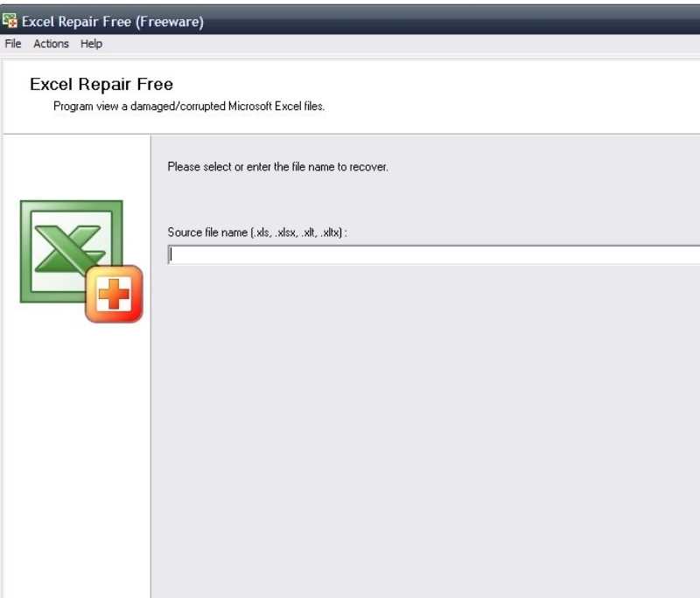Image resolution: width=700 pixels, height=598 pixels.
Task: Click the menu bar empty space right of Help
Action: point(402,44)
